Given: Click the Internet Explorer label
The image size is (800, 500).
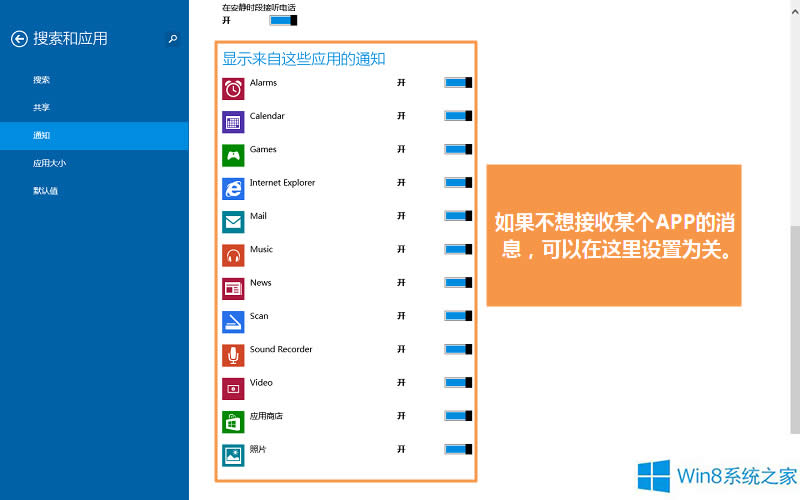Looking at the screenshot, I should pos(282,183).
